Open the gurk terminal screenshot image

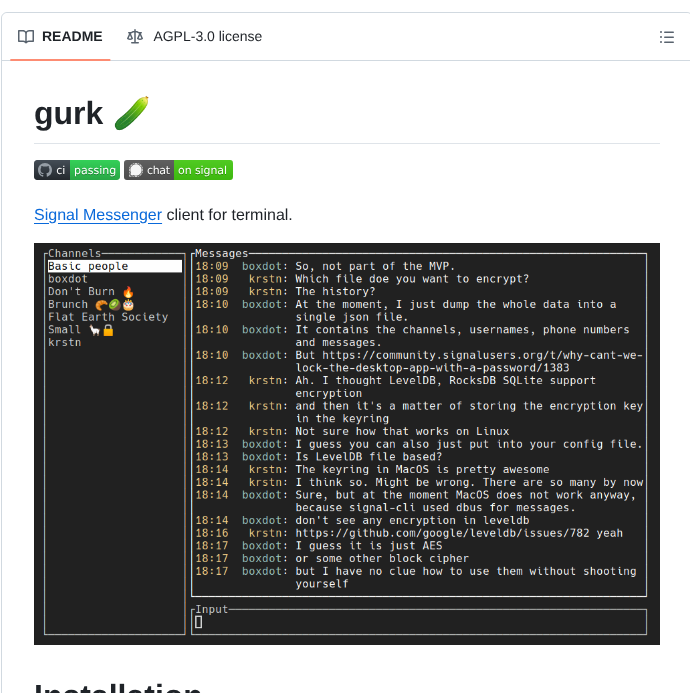tap(347, 444)
